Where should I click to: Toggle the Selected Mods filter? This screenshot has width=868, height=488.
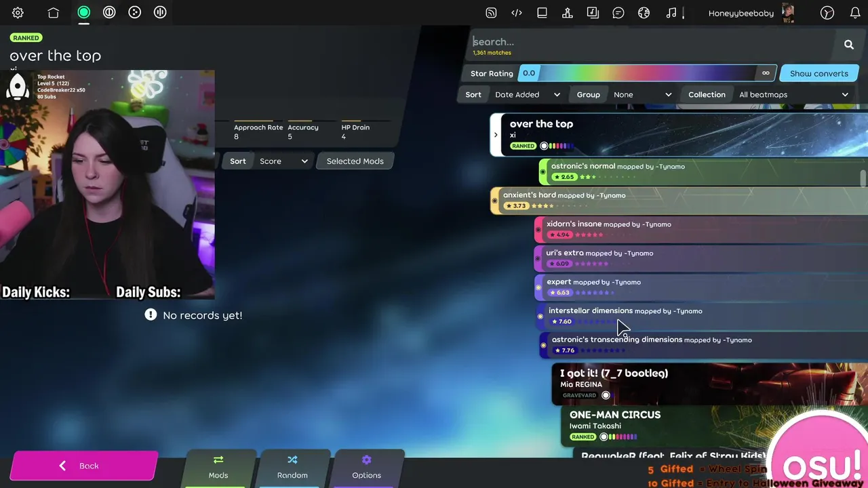[x=355, y=161]
